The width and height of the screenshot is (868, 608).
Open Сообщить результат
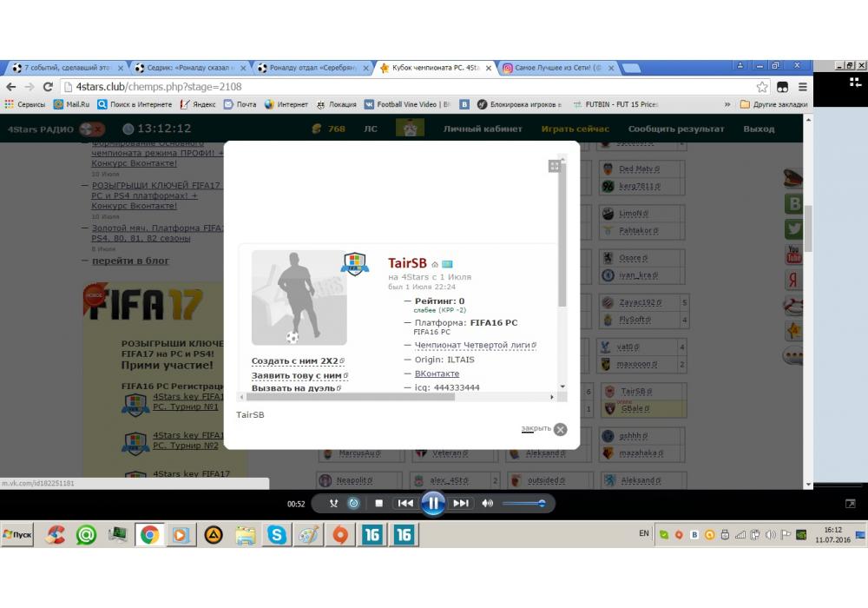(676, 129)
